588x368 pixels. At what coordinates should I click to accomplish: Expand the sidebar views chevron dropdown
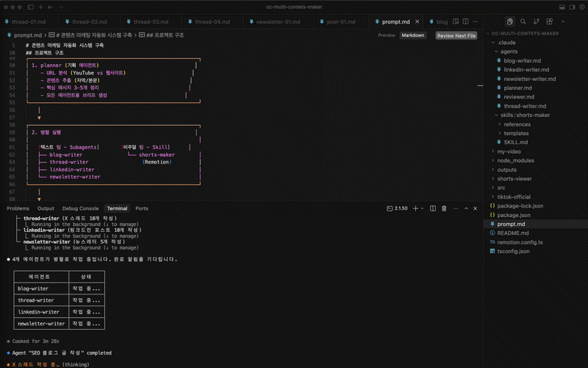coord(563,22)
